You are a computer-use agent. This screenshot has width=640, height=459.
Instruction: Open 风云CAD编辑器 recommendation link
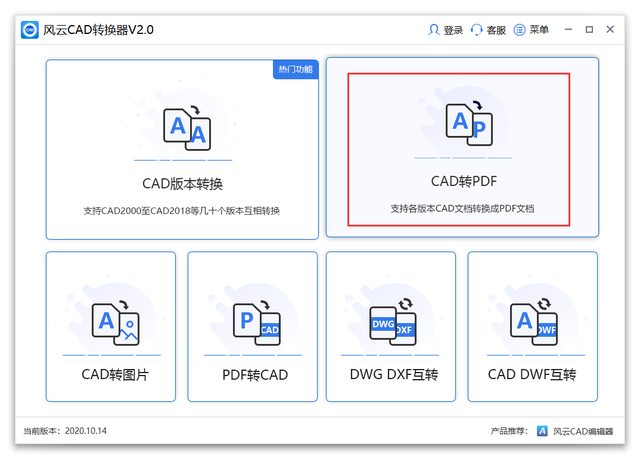pos(583,431)
